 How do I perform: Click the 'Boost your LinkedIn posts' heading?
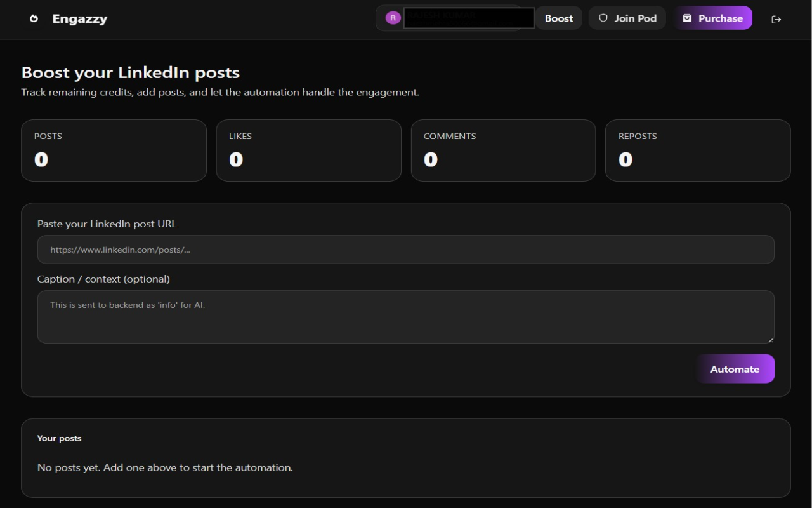coord(131,72)
